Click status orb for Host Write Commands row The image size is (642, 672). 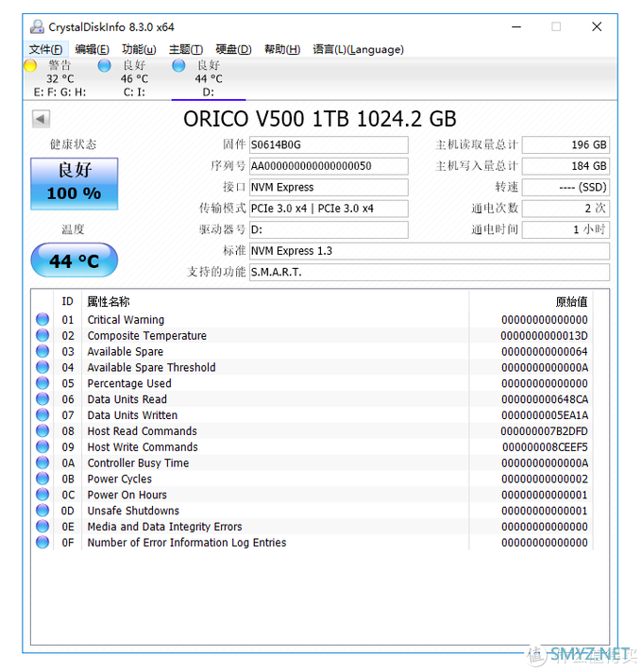pyautogui.click(x=42, y=446)
